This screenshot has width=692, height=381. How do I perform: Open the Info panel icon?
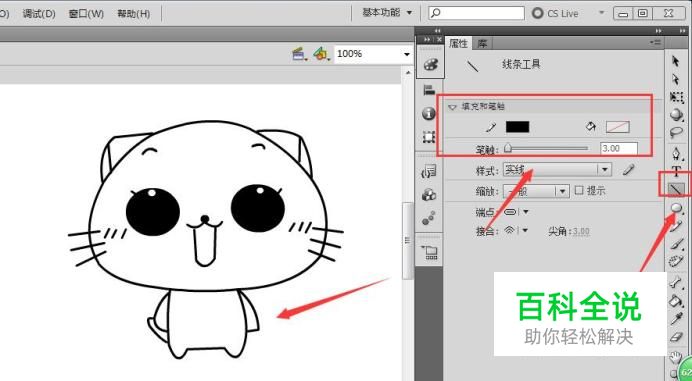[x=429, y=113]
